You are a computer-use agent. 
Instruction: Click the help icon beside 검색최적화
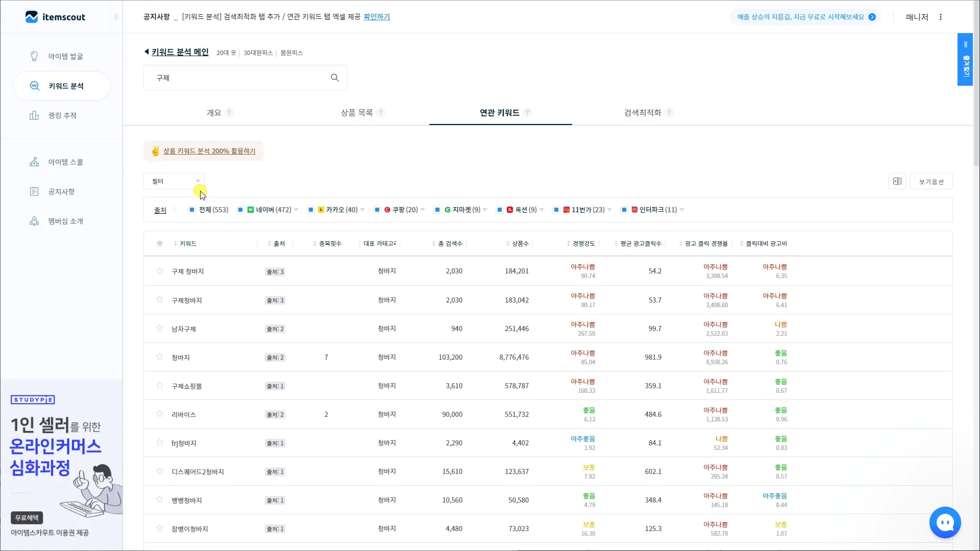(x=669, y=112)
